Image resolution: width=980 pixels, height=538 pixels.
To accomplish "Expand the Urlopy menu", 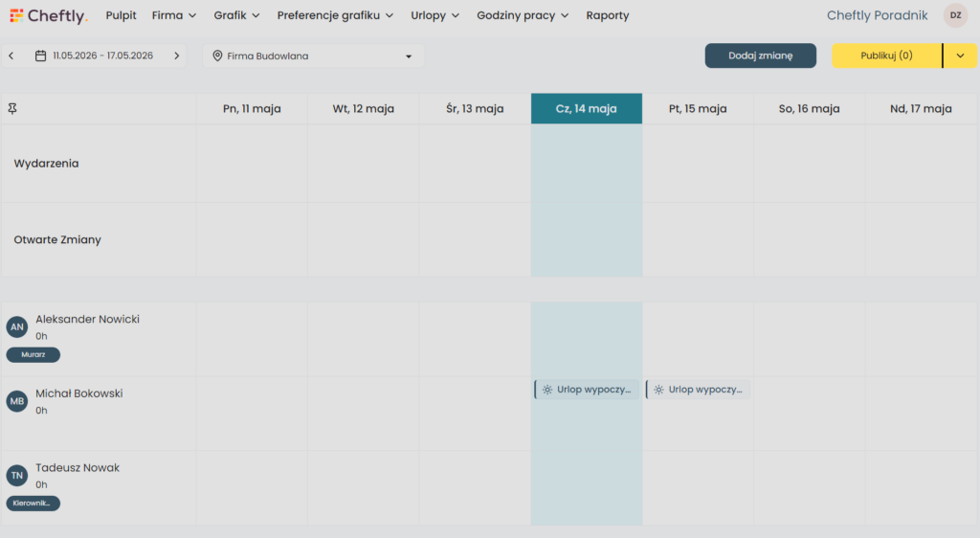I will coord(434,15).
